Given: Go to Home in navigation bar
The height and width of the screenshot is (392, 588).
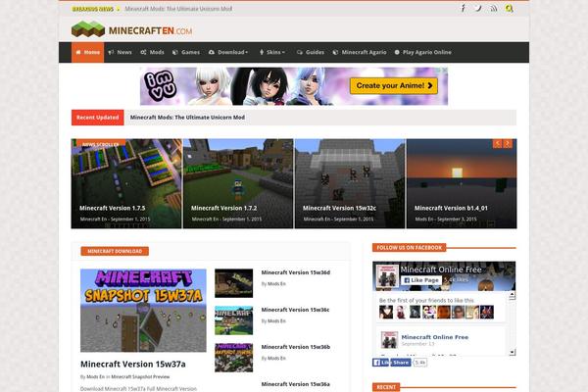Looking at the screenshot, I should 88,52.
